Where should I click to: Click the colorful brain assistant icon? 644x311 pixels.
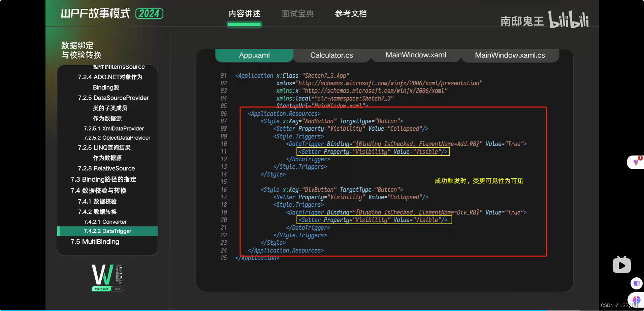636,300
